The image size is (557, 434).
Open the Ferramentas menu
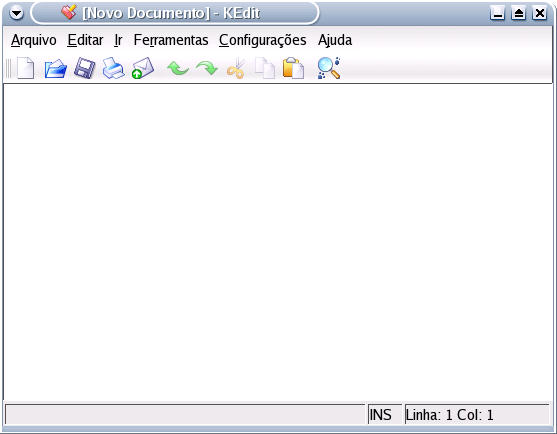171,40
